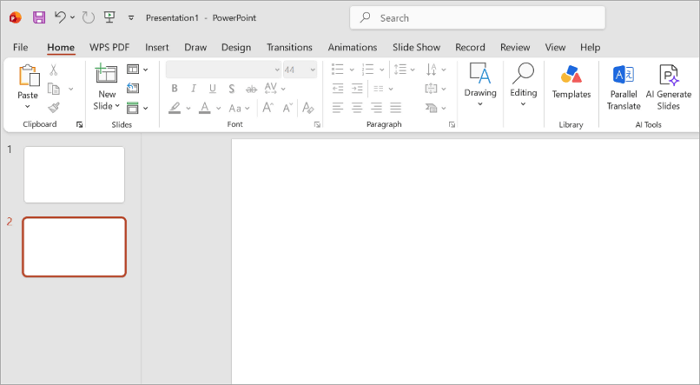
Task: Click the Numbering list icon
Action: click(x=368, y=69)
